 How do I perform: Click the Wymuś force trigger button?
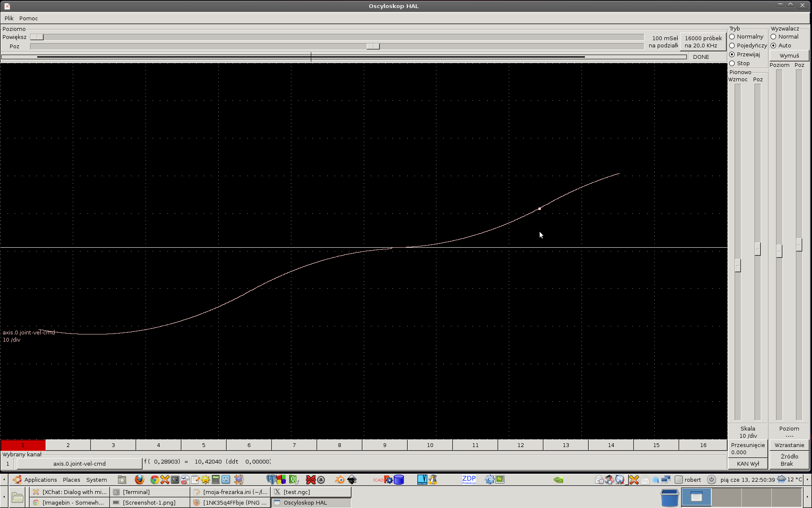(789, 55)
